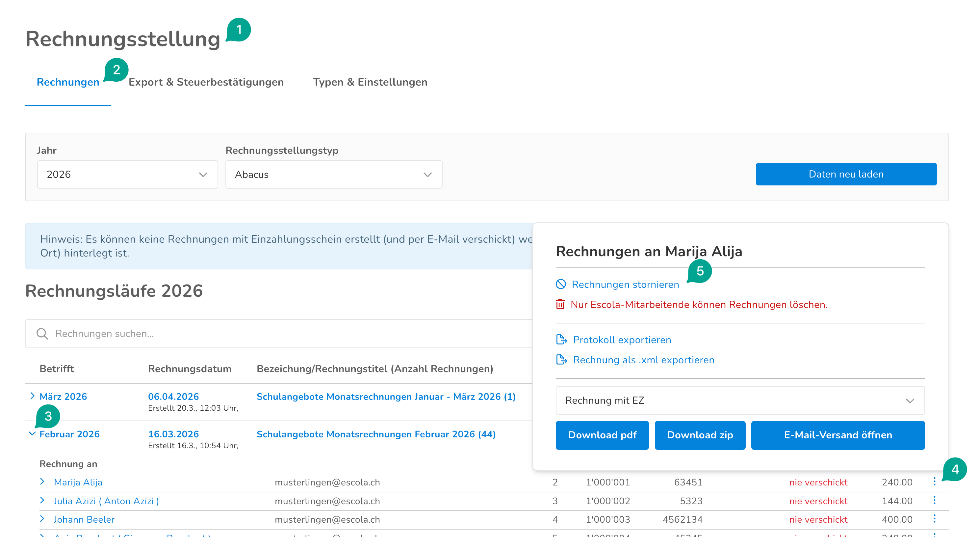Viewport: 980px width, 550px height.
Task: Open the Rechnungsstellungstyp dropdown showing Abacus
Action: coord(334,175)
